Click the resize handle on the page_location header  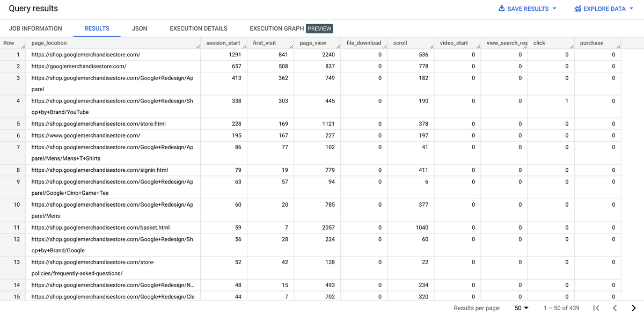coord(197,46)
